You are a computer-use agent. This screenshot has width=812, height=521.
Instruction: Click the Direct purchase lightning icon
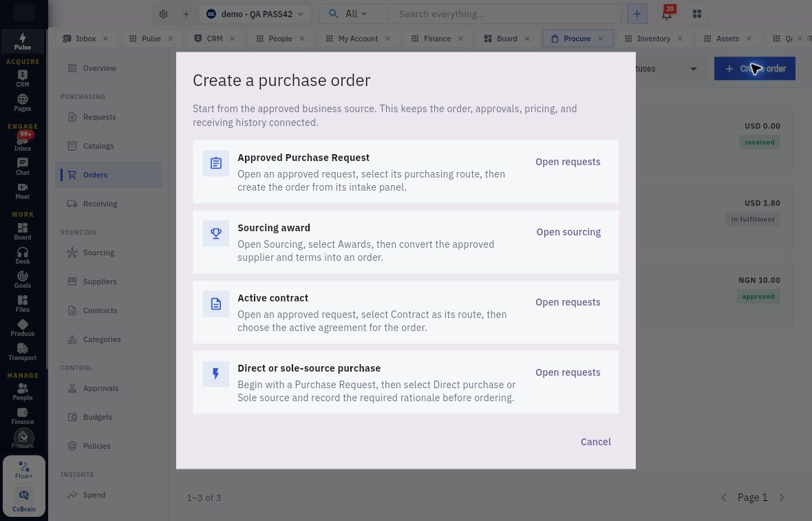point(216,374)
